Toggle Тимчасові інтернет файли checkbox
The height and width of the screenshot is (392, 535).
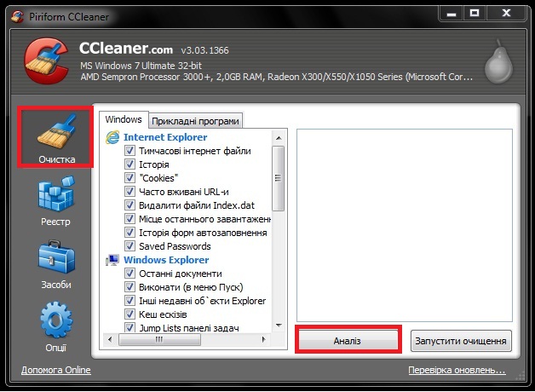point(129,151)
